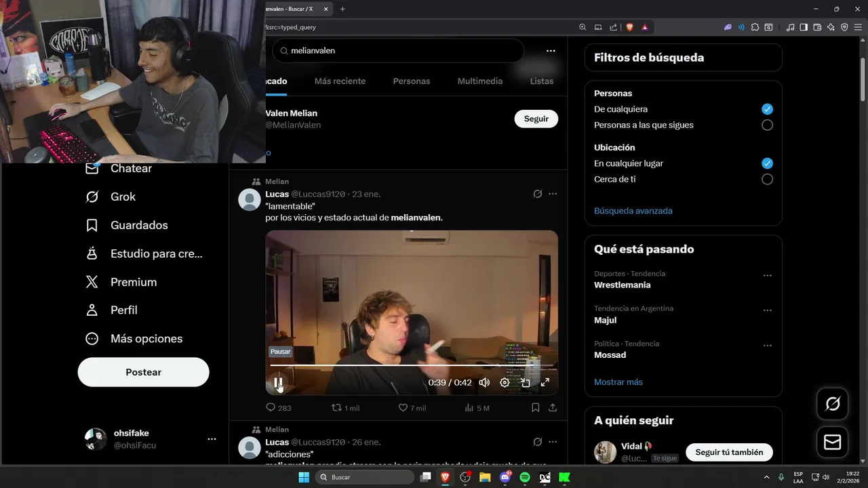Screen dimensions: 868x488
Task: Open Chatear in sidebar
Action: click(119, 168)
